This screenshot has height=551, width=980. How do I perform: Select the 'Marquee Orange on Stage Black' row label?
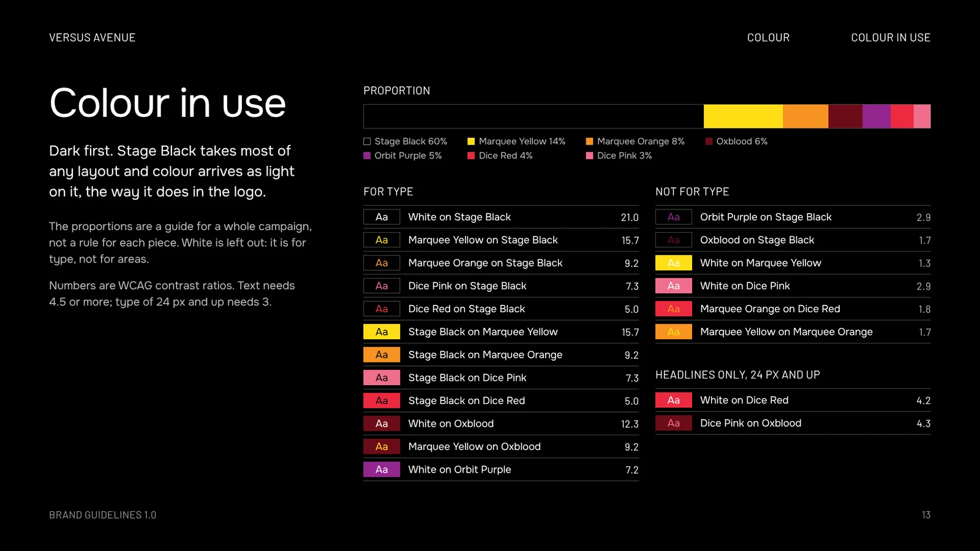click(485, 263)
